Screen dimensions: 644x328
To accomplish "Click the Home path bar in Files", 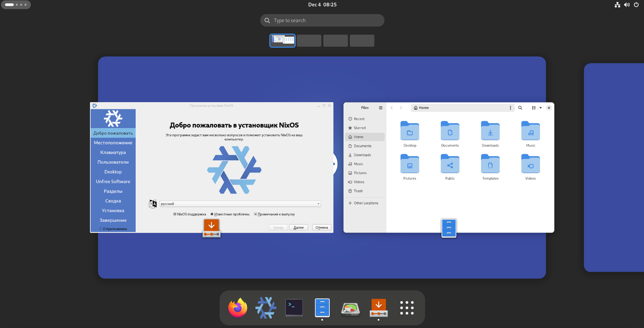I will pyautogui.click(x=462, y=108).
